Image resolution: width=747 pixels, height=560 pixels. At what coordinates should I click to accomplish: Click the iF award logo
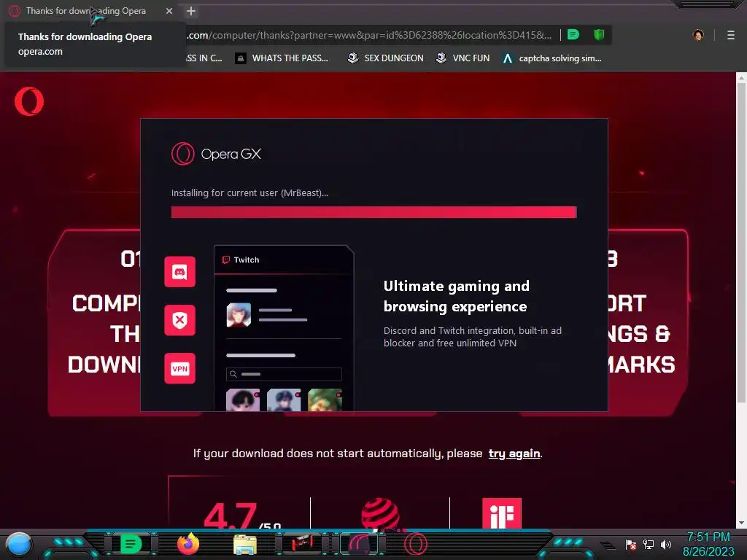click(502, 513)
